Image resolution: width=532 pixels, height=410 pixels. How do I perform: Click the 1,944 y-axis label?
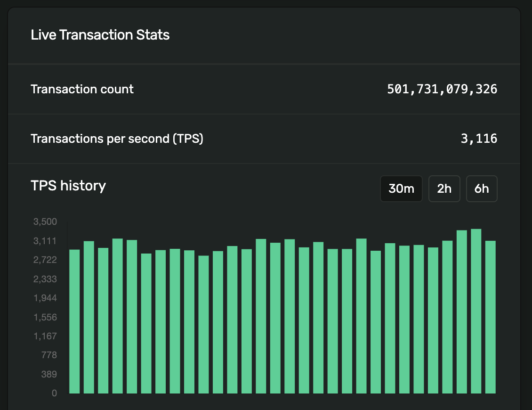(45, 298)
